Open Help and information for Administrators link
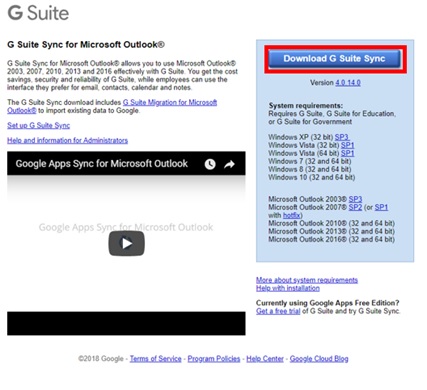 (68, 140)
